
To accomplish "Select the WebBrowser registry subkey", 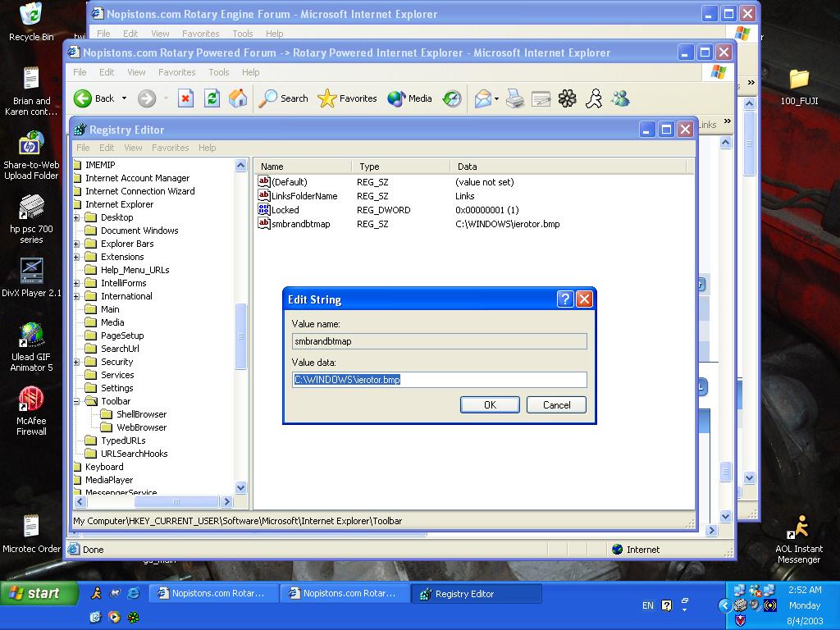I will (141, 427).
